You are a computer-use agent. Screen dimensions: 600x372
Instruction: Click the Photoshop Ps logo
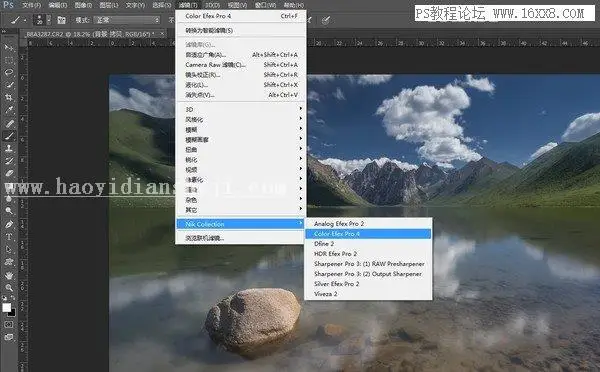coord(8,5)
